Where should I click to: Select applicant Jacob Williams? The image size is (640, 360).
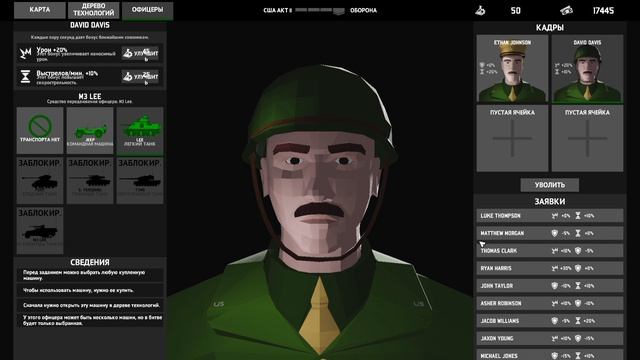(550, 321)
